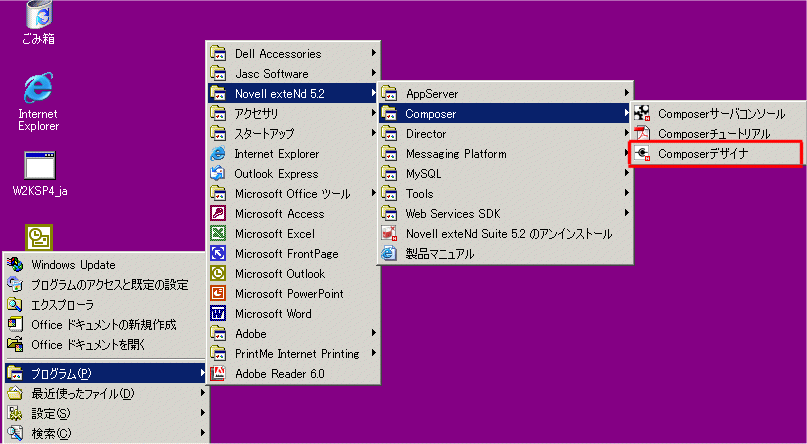Viewport: 807px width, 444px height.
Task: Open the Tools program group
Action: tap(505, 194)
